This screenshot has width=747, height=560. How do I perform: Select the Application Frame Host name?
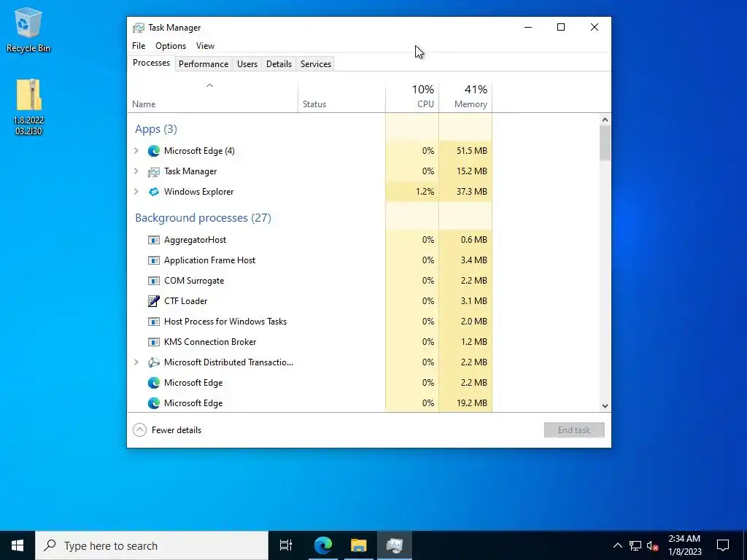pyautogui.click(x=209, y=260)
